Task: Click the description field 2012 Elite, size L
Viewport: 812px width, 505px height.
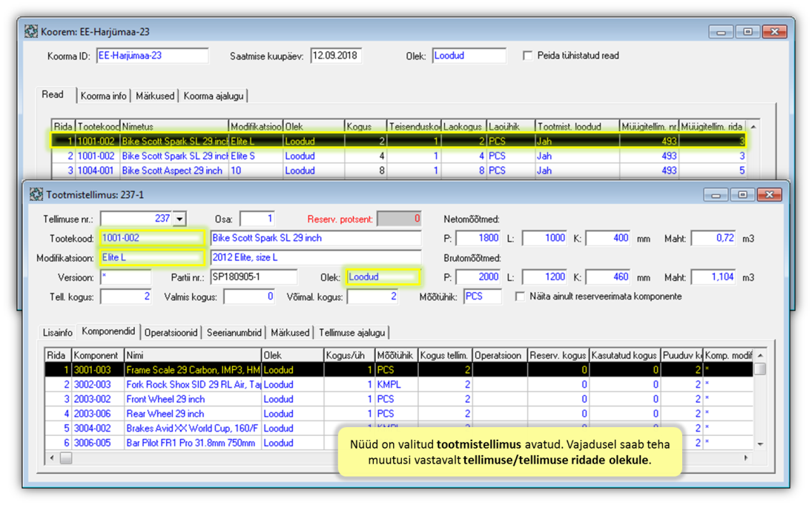Action: click(x=316, y=257)
